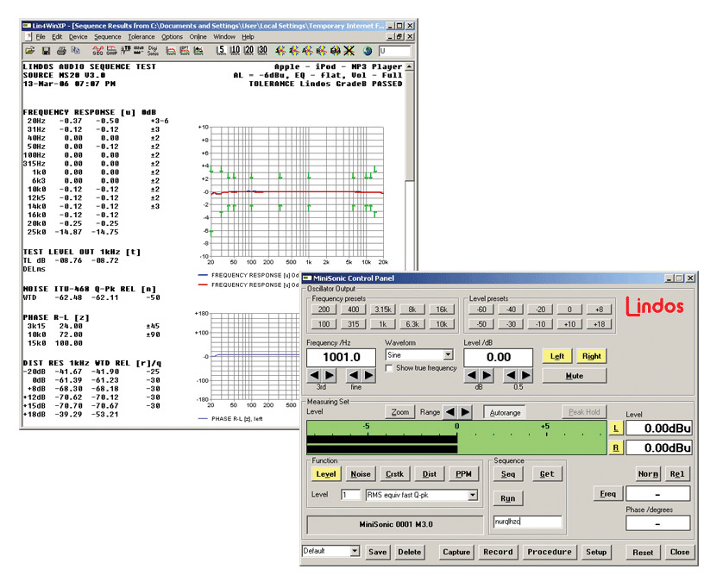Click the Open folder toolbar icon

tap(30, 52)
